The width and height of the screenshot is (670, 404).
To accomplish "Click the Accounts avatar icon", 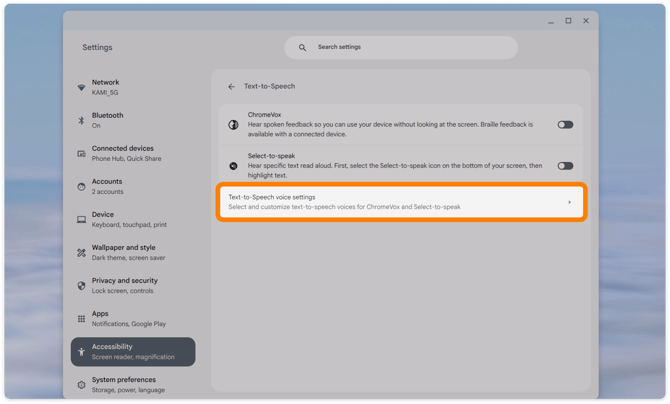I will (x=81, y=186).
